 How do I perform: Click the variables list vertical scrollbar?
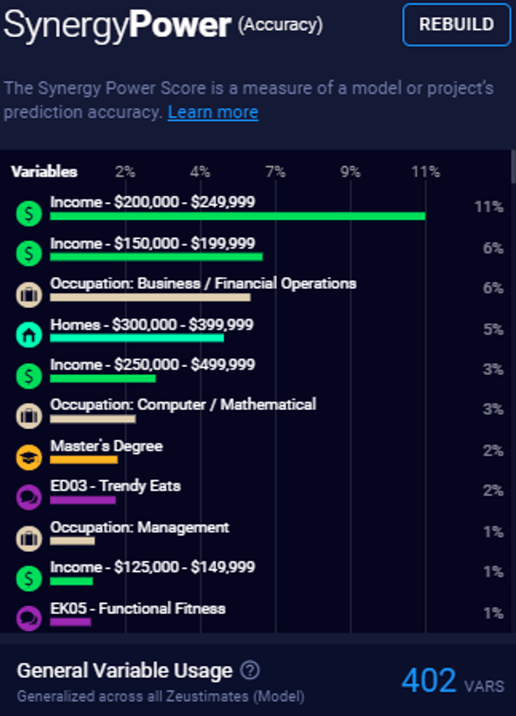point(513,167)
